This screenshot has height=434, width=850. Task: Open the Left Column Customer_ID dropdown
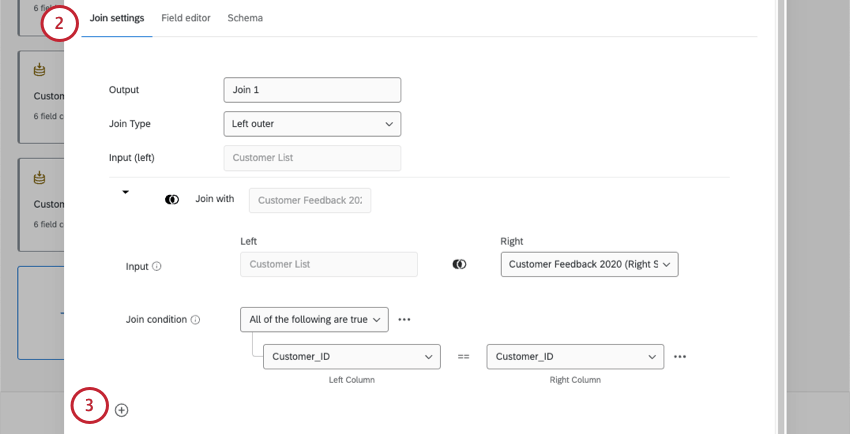351,357
